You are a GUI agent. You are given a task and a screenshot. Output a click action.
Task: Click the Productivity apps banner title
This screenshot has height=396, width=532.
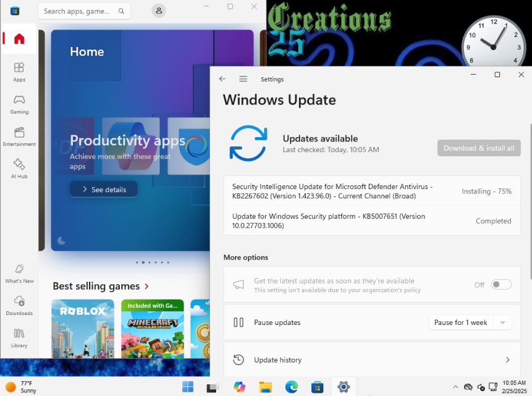127,140
